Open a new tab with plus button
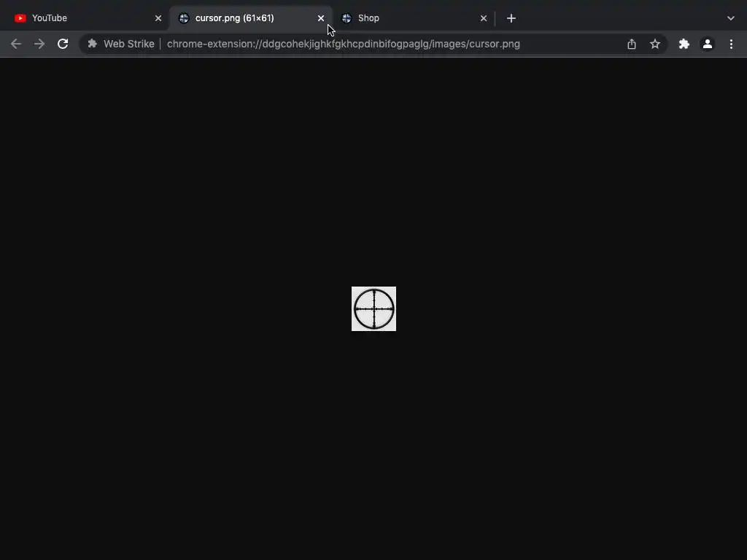The height and width of the screenshot is (560, 747). click(x=511, y=18)
